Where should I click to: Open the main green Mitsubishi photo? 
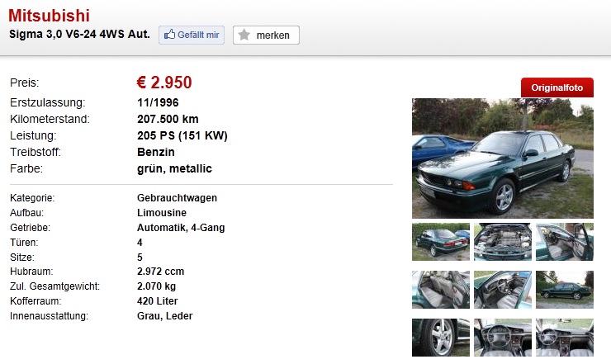(503, 158)
